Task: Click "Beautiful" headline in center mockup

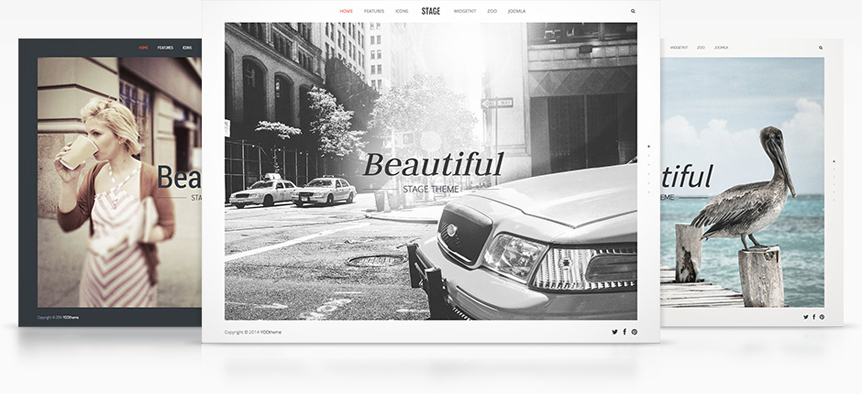Action: click(433, 164)
